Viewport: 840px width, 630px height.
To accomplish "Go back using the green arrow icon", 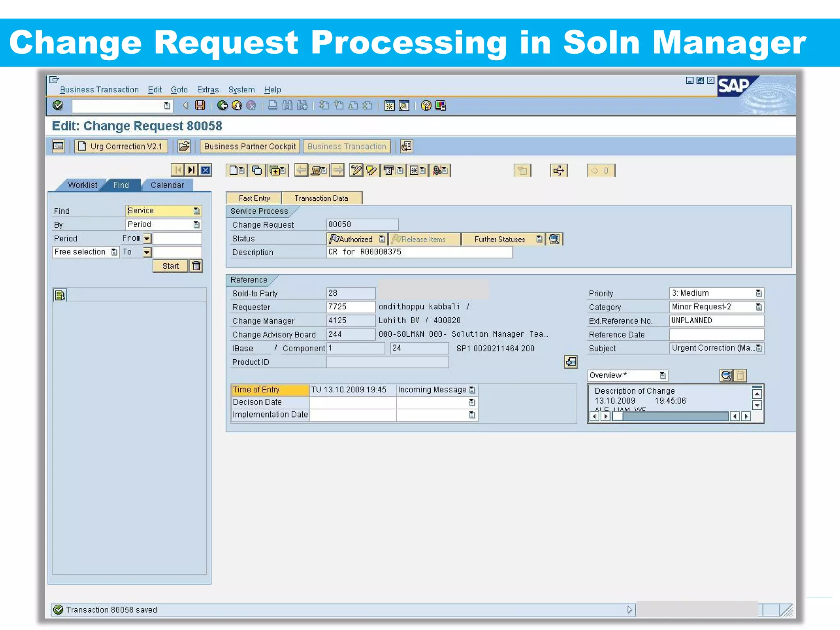I will 222,105.
